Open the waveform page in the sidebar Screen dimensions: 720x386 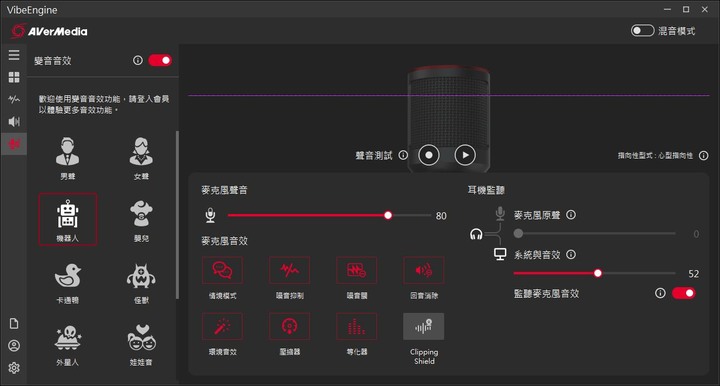14,99
